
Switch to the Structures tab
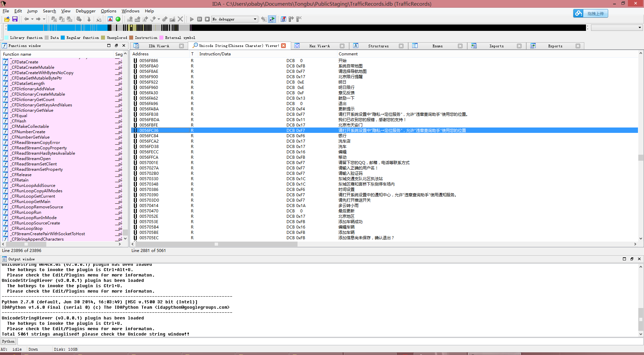click(x=378, y=46)
